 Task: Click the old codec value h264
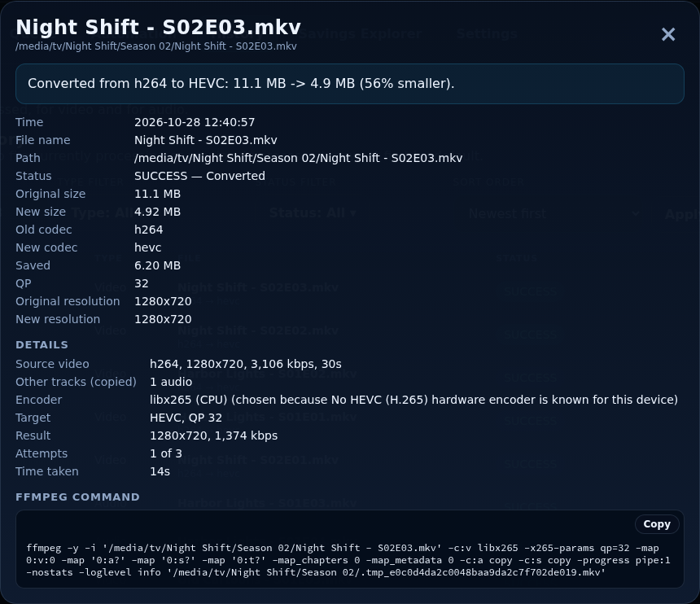(x=149, y=230)
